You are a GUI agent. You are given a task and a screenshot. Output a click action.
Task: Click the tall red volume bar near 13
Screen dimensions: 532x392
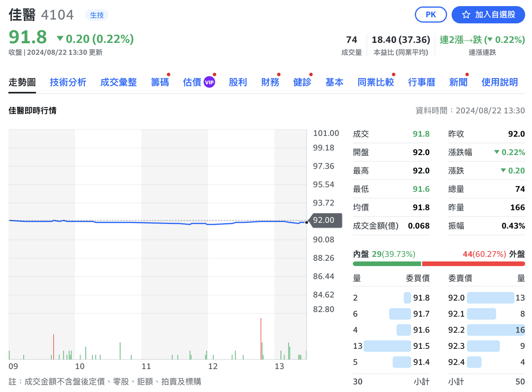(x=261, y=338)
